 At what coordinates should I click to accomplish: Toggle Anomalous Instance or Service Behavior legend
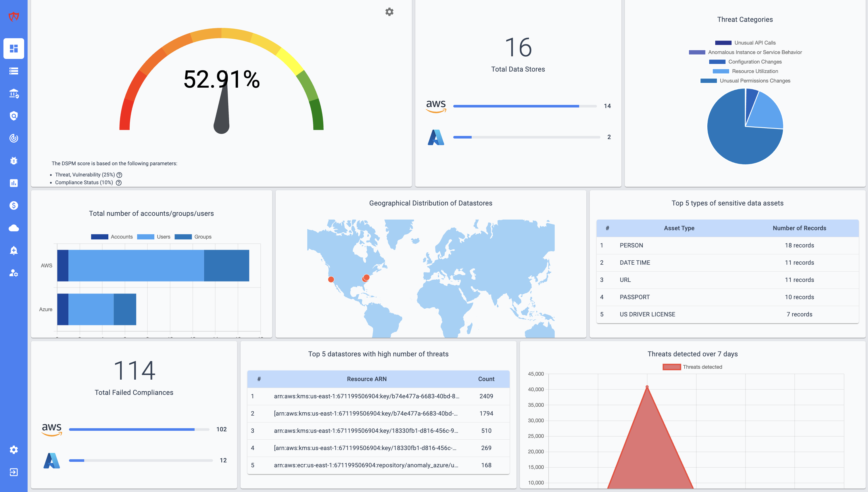745,52
